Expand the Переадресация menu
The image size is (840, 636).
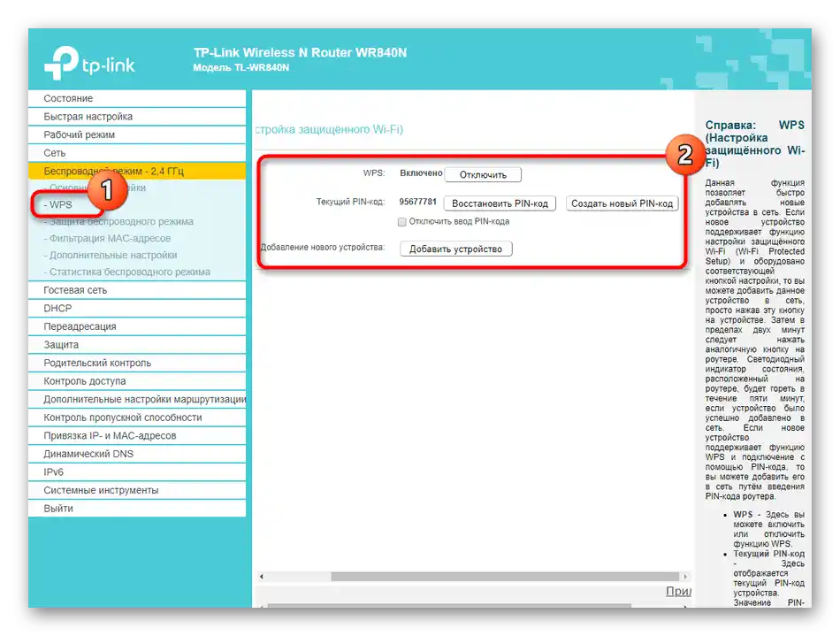[x=137, y=326]
